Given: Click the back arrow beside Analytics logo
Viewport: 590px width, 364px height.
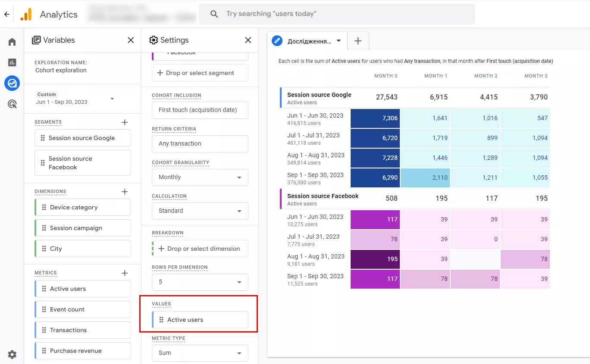Looking at the screenshot, I should (6, 14).
